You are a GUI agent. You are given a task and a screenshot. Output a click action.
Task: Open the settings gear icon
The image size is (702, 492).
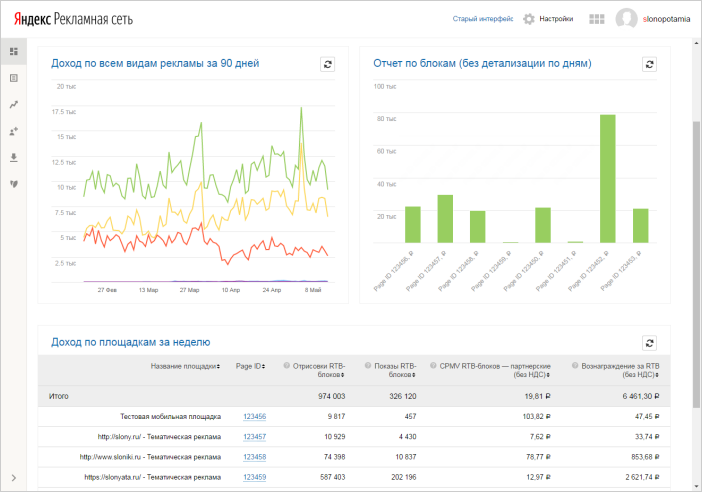click(529, 19)
